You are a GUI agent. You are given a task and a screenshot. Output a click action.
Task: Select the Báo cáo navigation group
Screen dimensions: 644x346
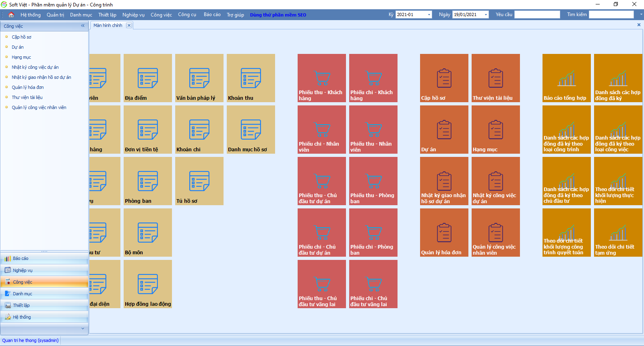click(x=44, y=259)
